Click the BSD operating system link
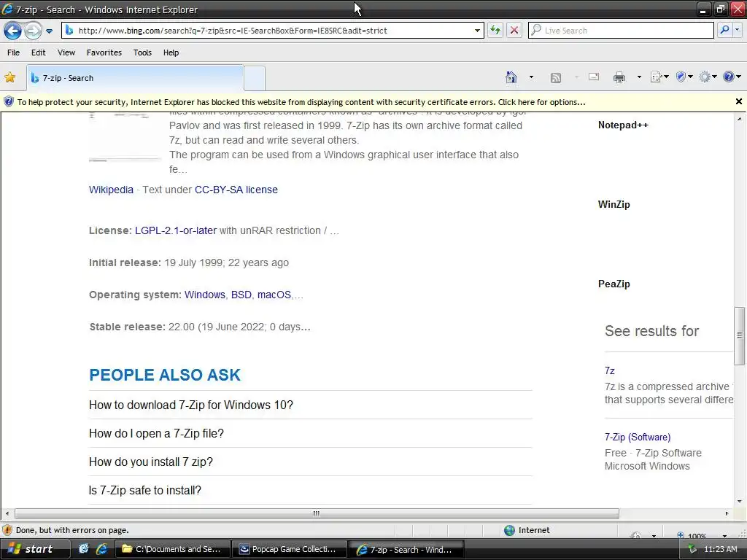747x560 pixels. coord(241,295)
